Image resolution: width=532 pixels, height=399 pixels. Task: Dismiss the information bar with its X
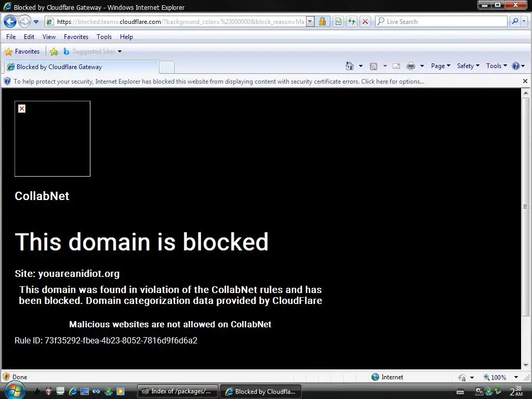tap(525, 81)
